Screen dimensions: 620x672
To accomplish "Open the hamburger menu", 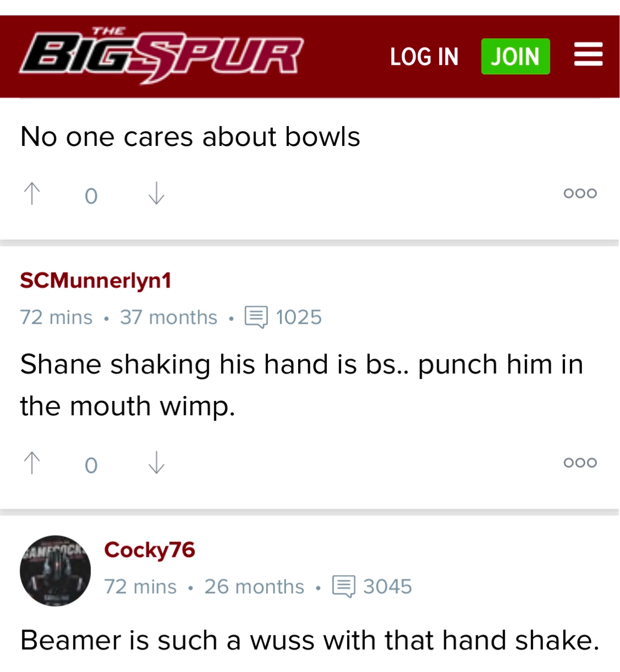I will pyautogui.click(x=587, y=55).
